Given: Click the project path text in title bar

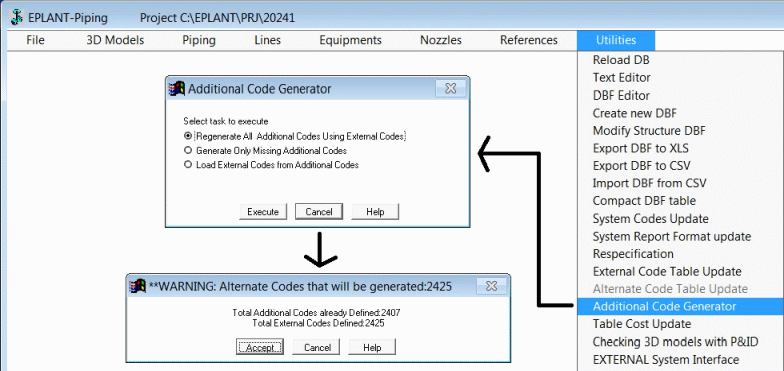Looking at the screenshot, I should pos(218,18).
